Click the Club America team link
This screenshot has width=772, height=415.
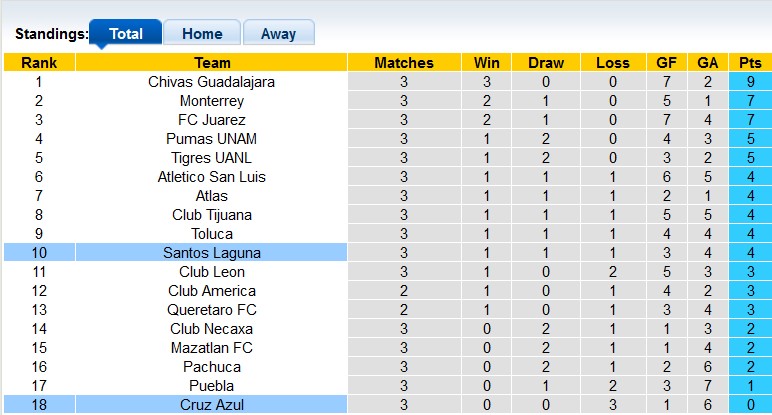pos(212,291)
